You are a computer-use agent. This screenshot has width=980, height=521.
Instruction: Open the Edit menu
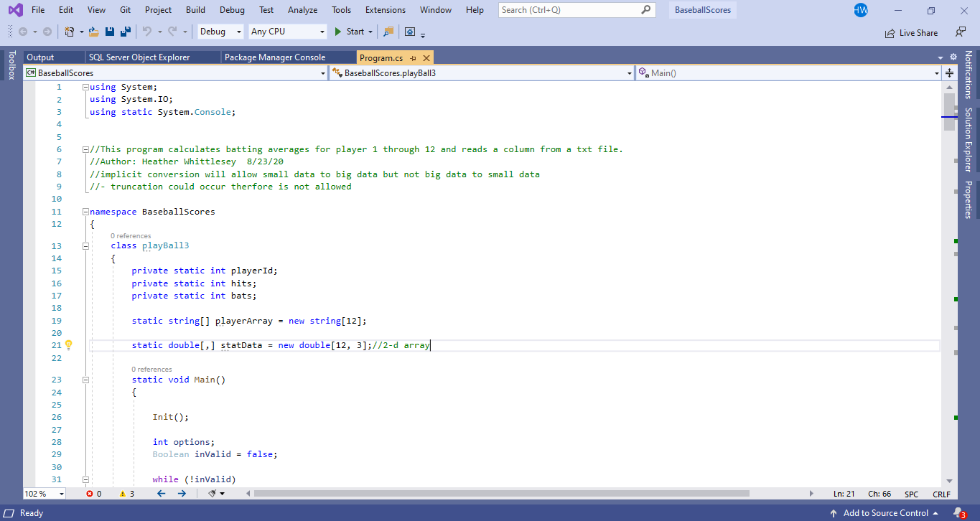[x=66, y=10]
